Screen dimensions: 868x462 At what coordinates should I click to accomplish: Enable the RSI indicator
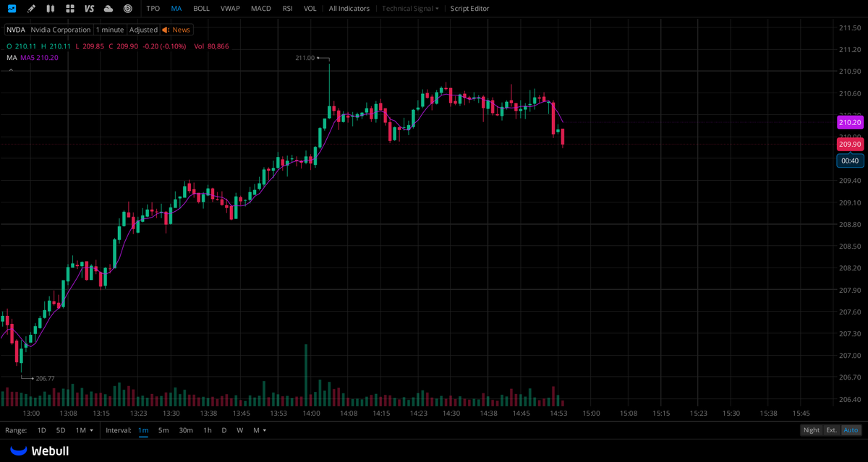pyautogui.click(x=288, y=9)
